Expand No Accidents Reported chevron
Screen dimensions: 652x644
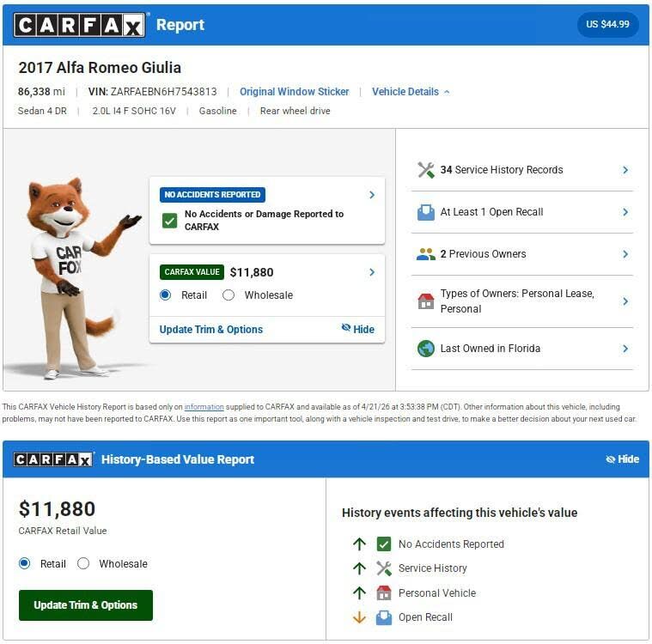tap(372, 195)
